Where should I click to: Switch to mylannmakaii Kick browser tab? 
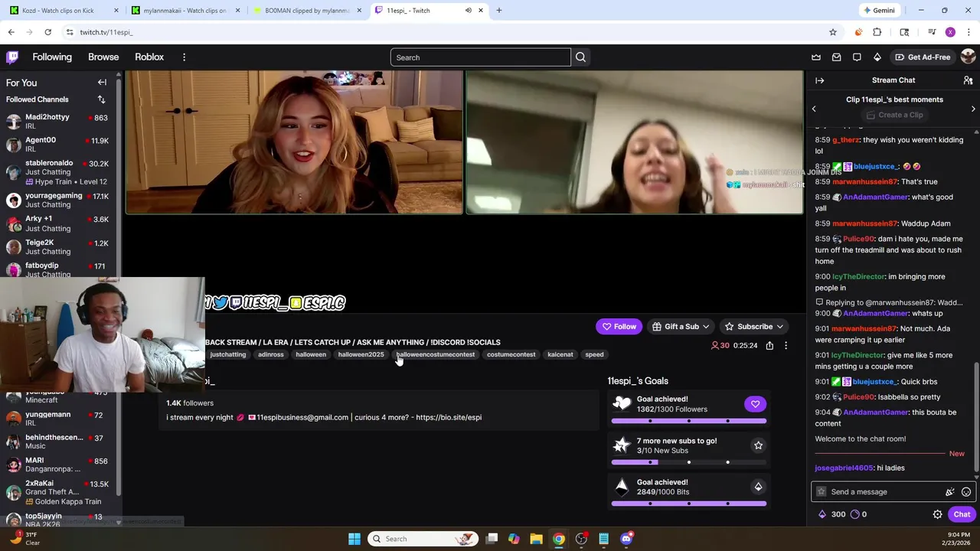coord(186,11)
